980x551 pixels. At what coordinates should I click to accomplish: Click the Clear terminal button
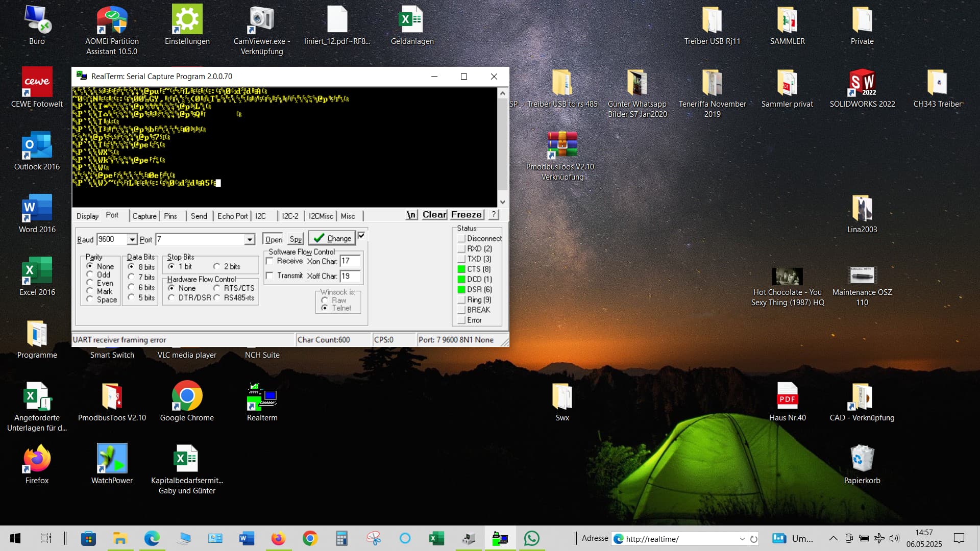[x=434, y=215]
